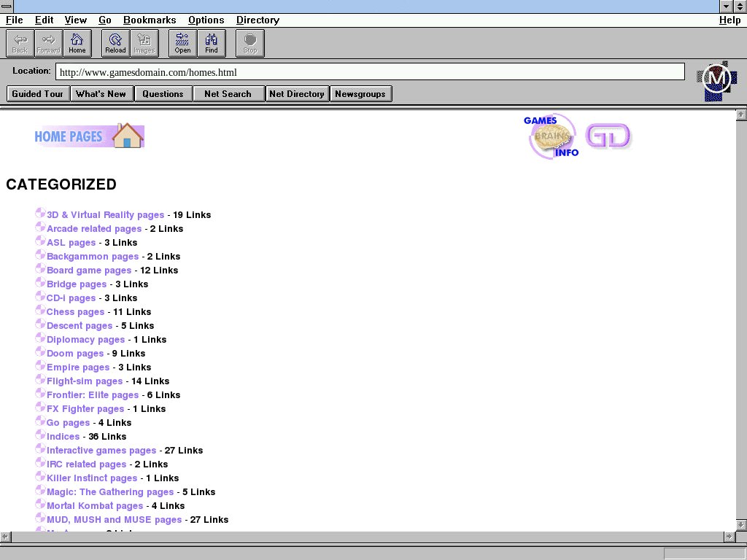Screen dimensions: 747x560
Task: Open a location with Open button
Action: 182,43
